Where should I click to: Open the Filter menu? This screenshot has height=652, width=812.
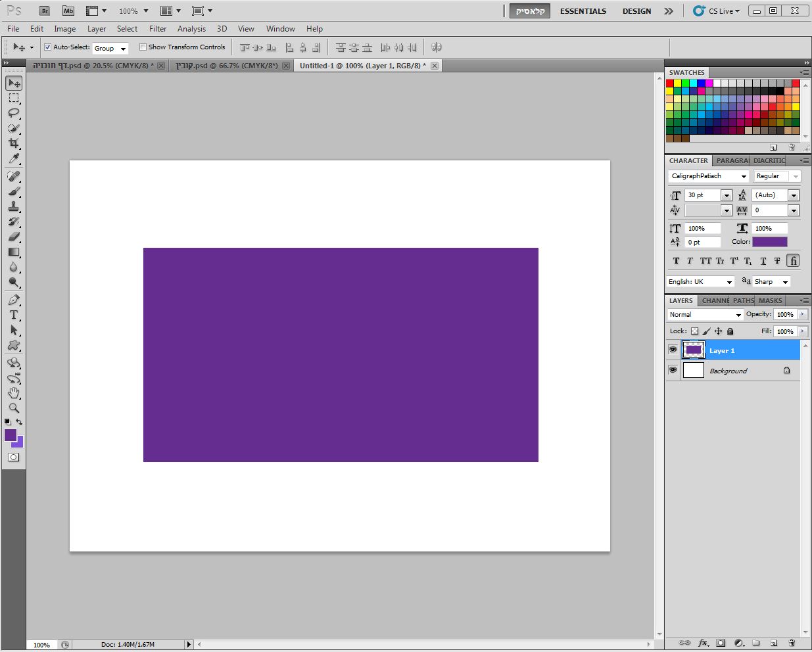[158, 29]
